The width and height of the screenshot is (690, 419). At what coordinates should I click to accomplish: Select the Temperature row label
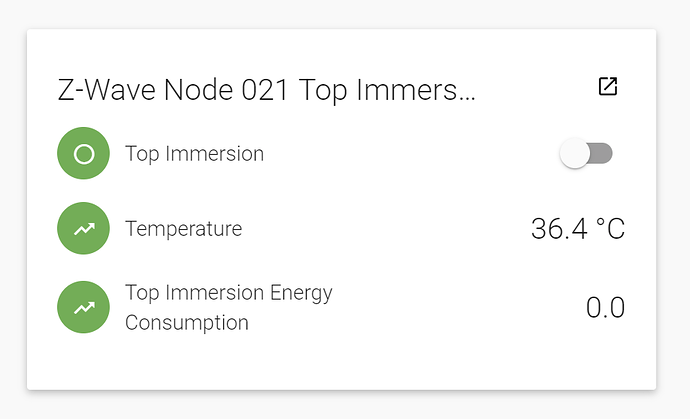(183, 229)
